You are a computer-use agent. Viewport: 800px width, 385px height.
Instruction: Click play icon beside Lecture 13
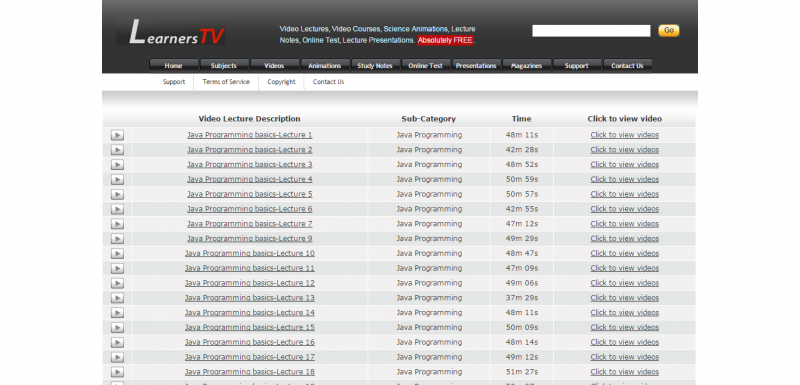pos(117,298)
